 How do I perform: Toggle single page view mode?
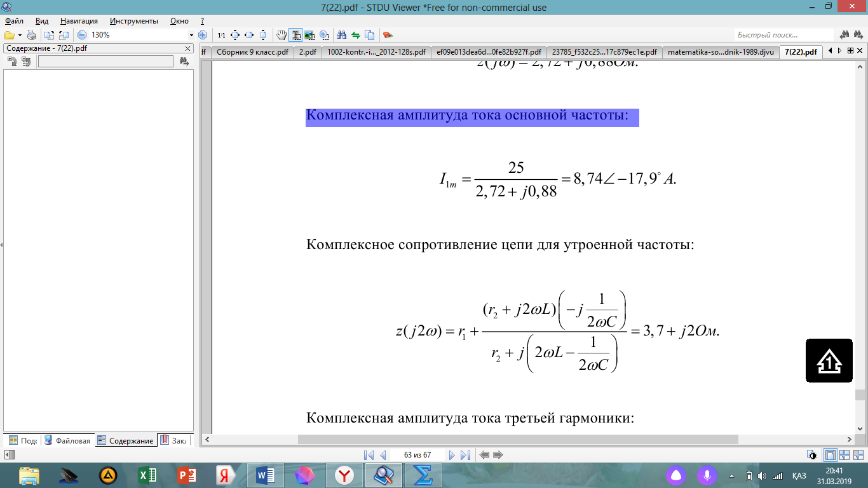[x=830, y=455]
